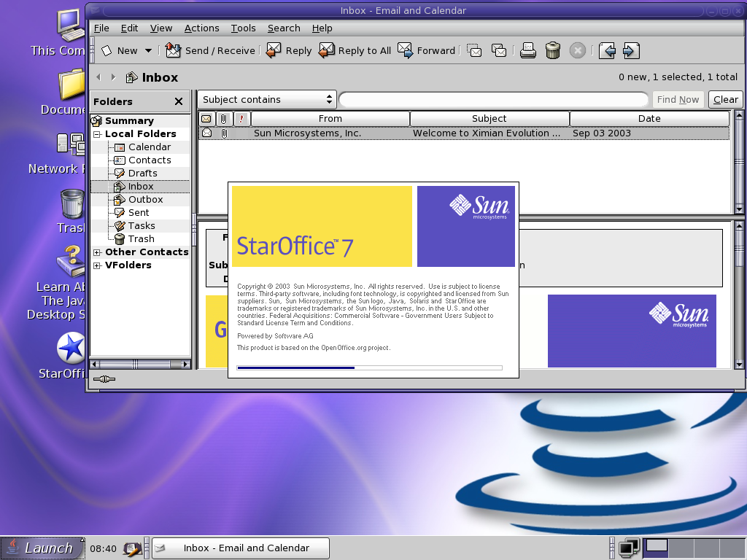This screenshot has height=560, width=747.
Task: Click Reply to All in toolbar
Action: click(x=355, y=50)
